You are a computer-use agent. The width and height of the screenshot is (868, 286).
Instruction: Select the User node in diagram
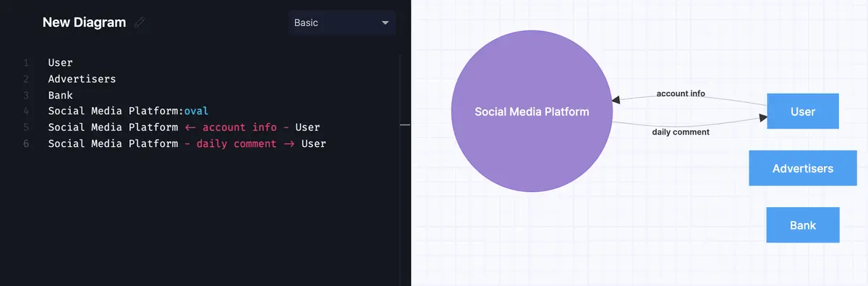pyautogui.click(x=803, y=112)
